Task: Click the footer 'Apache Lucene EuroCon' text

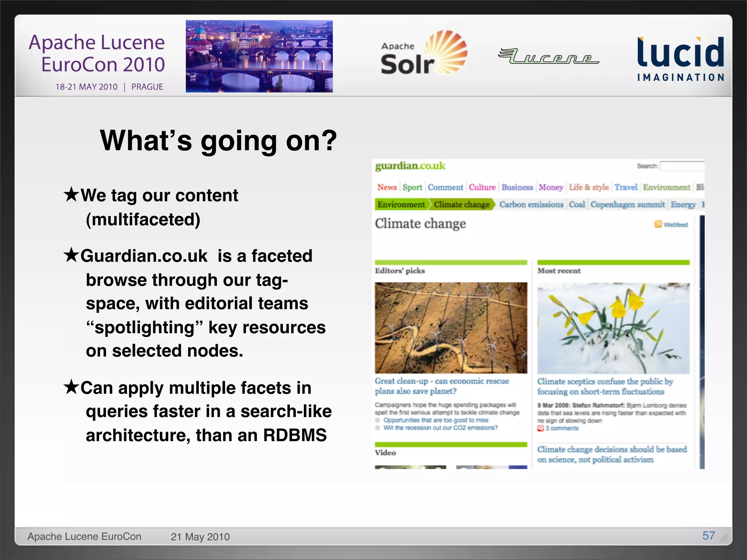Action: click(x=84, y=536)
